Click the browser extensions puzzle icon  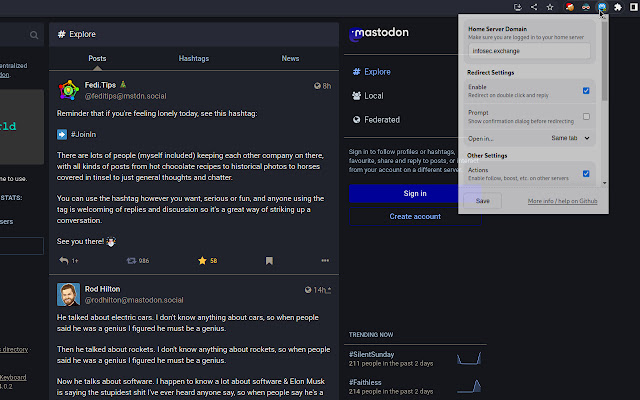[x=618, y=7]
